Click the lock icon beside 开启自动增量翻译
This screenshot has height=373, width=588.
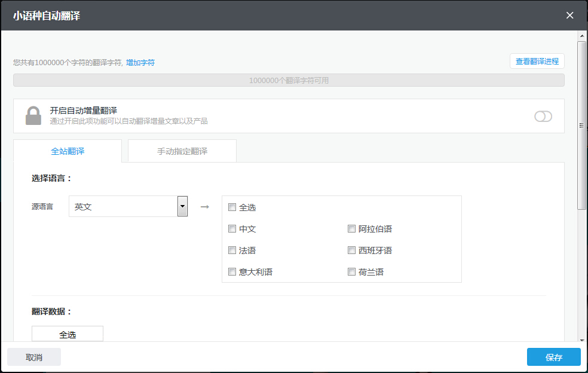(33, 115)
